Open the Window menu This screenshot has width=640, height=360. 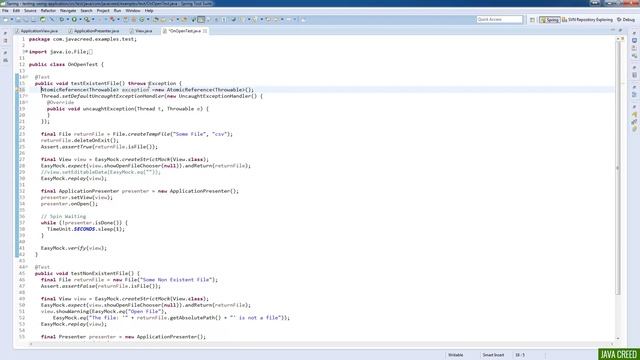[133, 11]
